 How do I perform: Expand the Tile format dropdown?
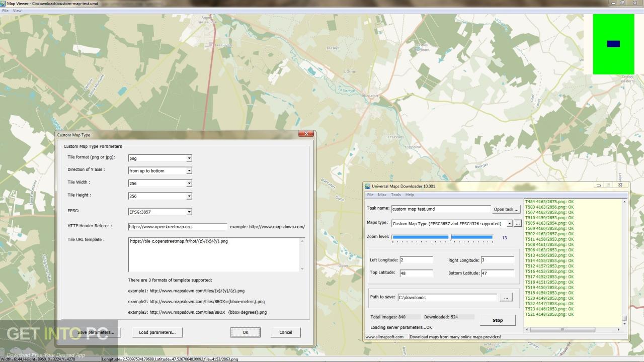pos(189,158)
